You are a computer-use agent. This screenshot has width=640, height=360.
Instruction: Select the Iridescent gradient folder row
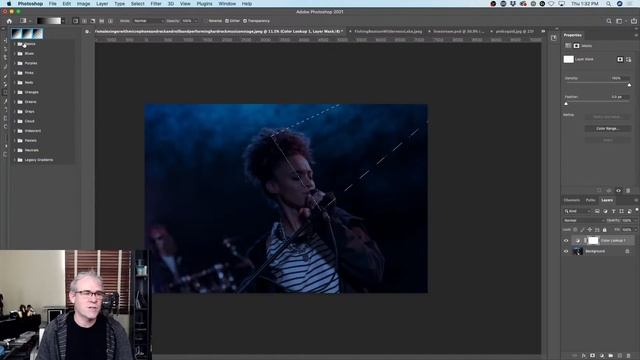pos(43,131)
